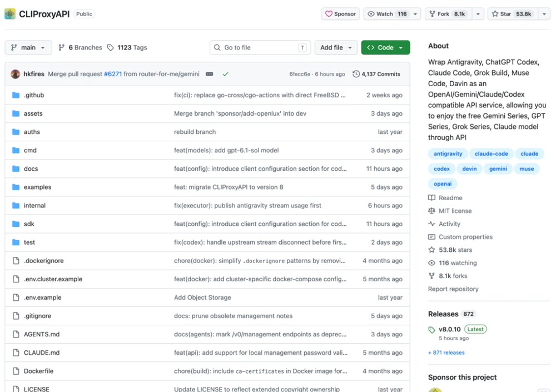556x392 pixels.
Task: Open the Watch notifications dropdown
Action: coord(392,14)
